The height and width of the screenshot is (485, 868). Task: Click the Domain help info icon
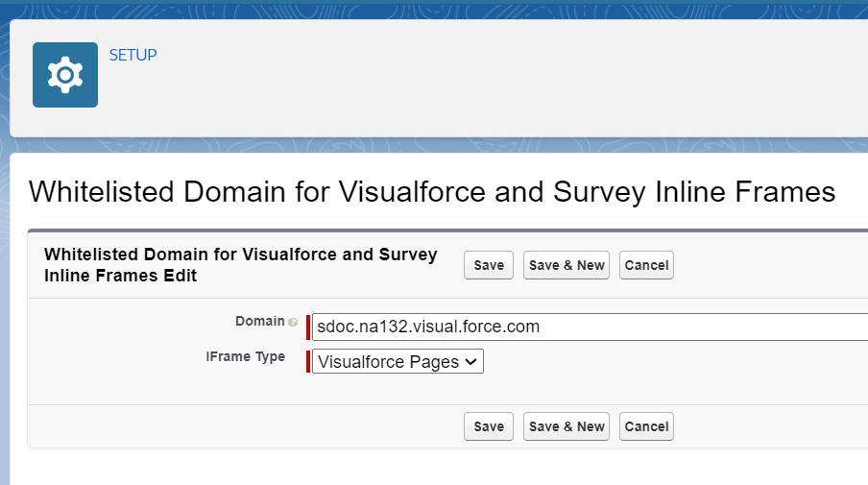(293, 323)
